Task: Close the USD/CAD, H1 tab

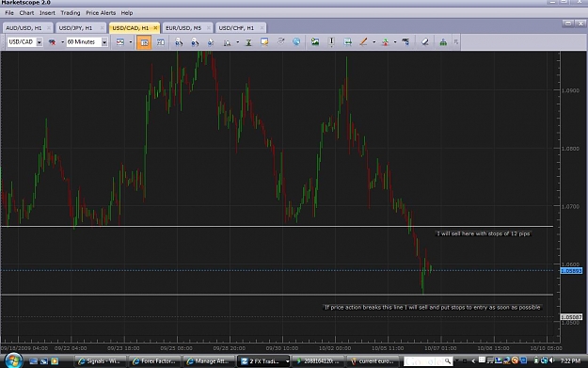Action: click(155, 28)
